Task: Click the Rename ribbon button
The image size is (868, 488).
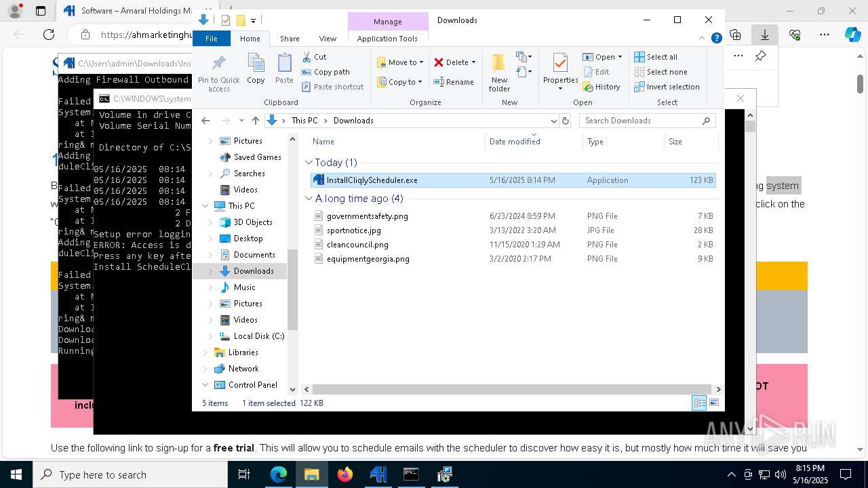Action: click(x=454, y=82)
